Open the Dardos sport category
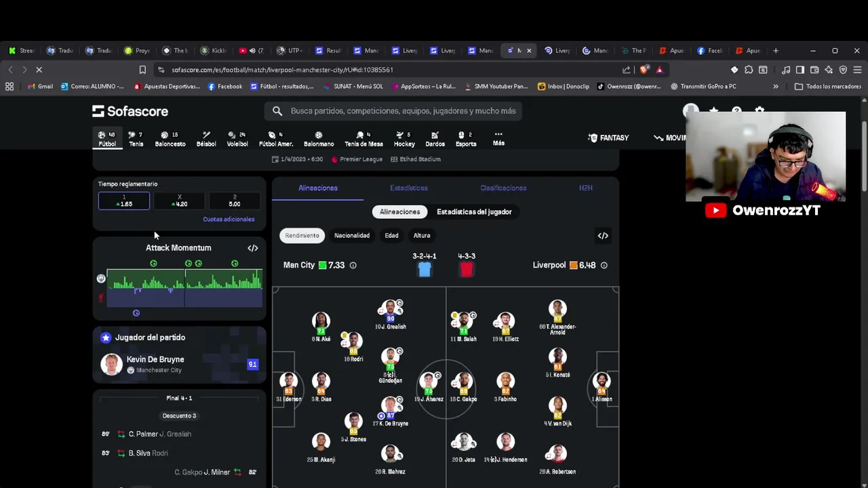 point(435,139)
